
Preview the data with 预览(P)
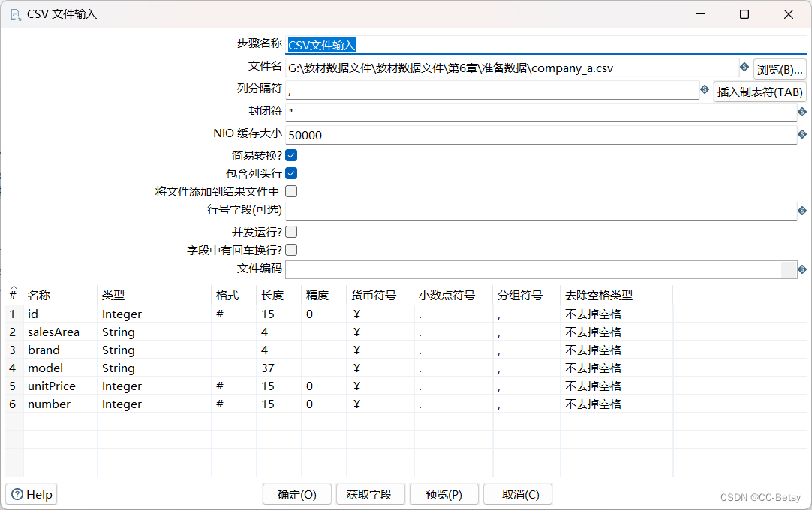444,494
